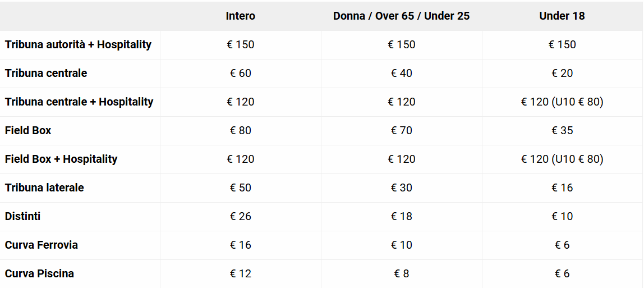Click the Under 18 column header
This screenshot has width=644, height=288.
click(x=562, y=16)
